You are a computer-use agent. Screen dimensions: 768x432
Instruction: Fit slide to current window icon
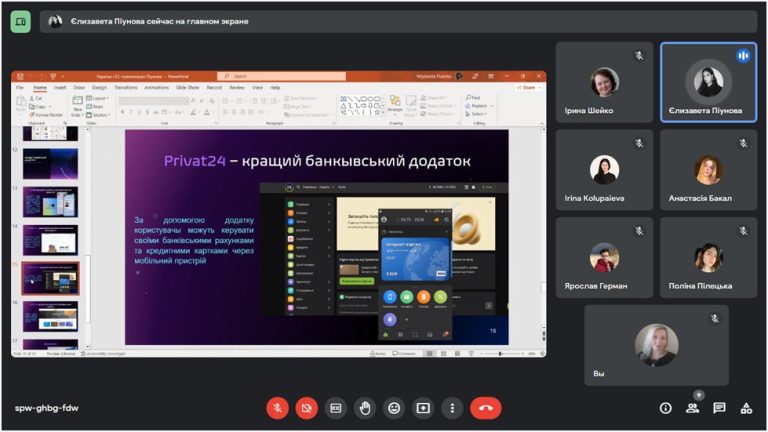pyautogui.click(x=542, y=353)
